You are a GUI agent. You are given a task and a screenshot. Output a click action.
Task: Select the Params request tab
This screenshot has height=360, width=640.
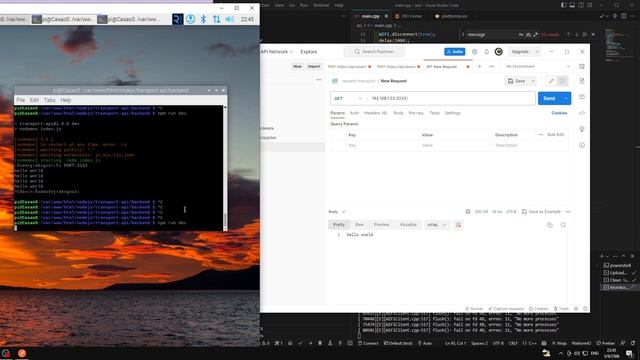point(337,113)
